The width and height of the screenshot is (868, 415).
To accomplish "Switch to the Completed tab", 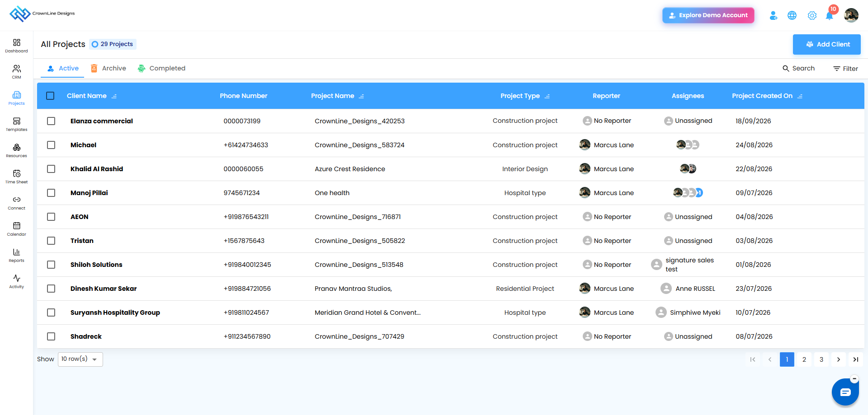I will click(162, 68).
